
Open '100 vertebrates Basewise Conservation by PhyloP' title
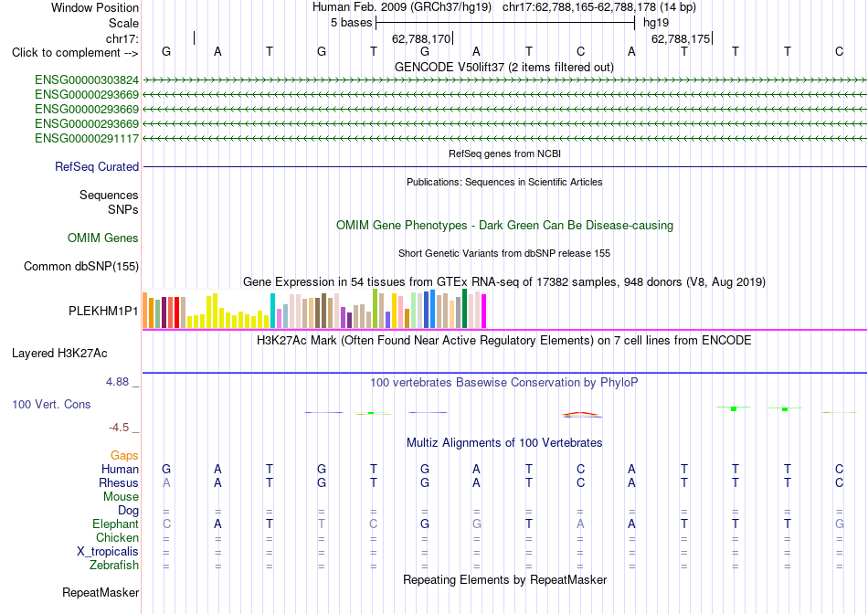504,382
